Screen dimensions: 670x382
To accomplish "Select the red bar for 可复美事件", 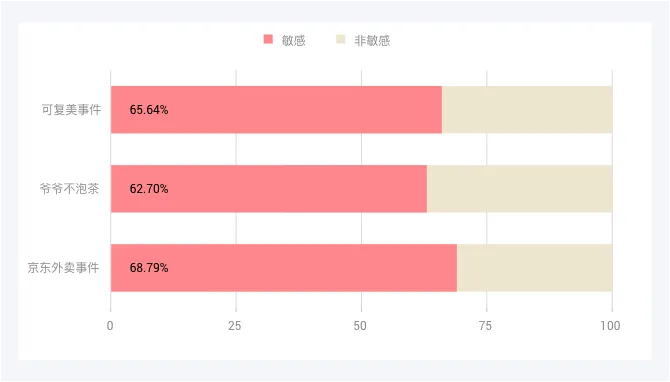I will 276,110.
